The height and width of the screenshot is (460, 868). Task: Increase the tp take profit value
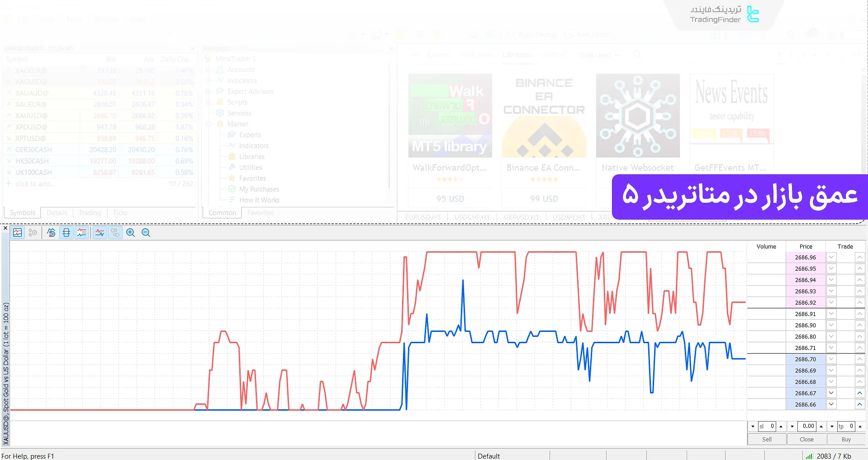[860, 426]
